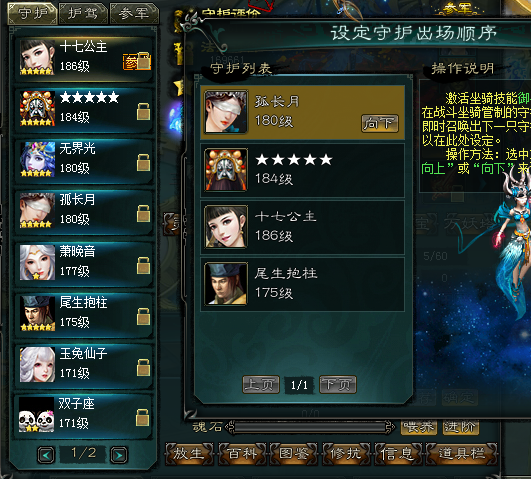
Task: Toggle lock icon beside 萧晚音
Action: click(x=143, y=265)
